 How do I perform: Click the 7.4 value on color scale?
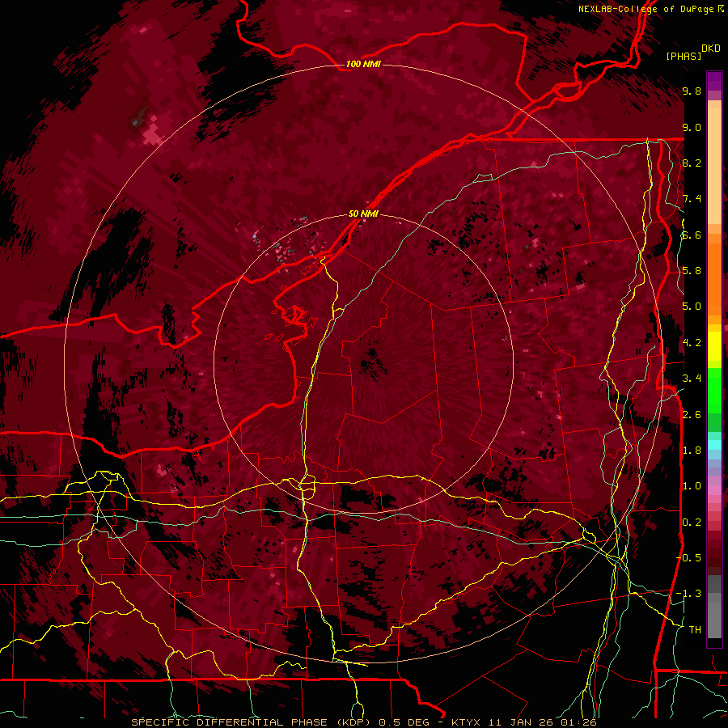click(x=692, y=199)
